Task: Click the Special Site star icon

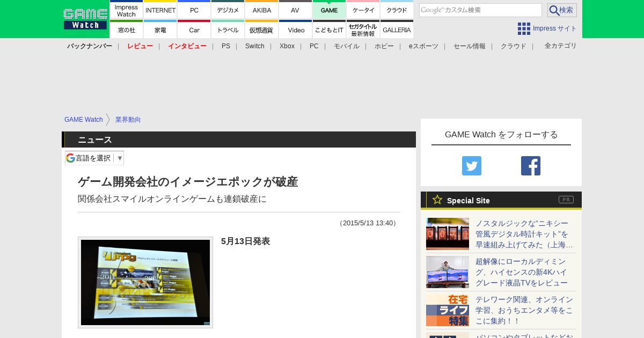Action: (x=437, y=200)
